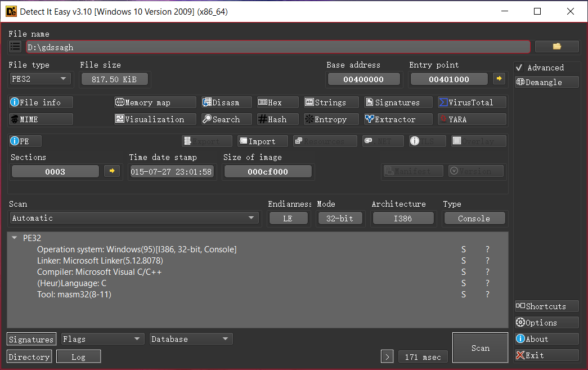The width and height of the screenshot is (588, 370).
Task: Click the Sections count 0003
Action: click(55, 172)
